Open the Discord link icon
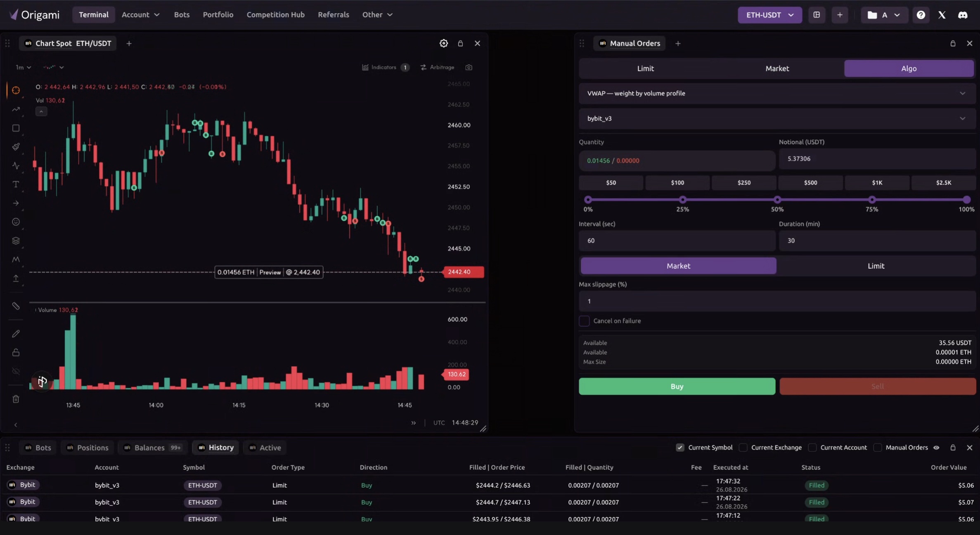 (x=963, y=15)
